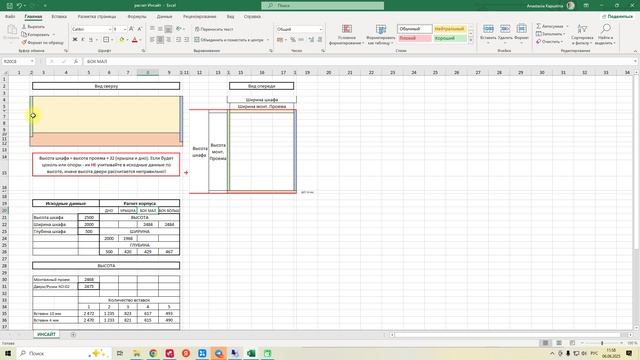This screenshot has height=360, width=640.
Task: Toggle bottom vertical alignment
Action: (168, 29)
